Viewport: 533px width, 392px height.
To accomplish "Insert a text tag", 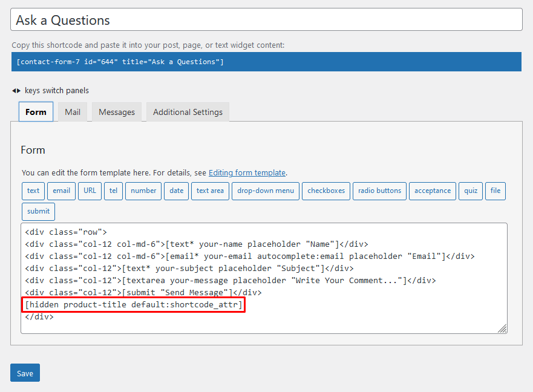I will [x=33, y=191].
